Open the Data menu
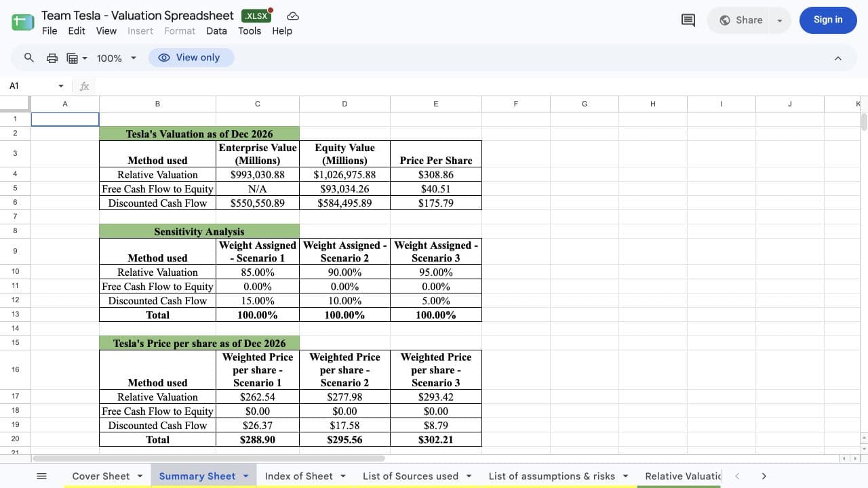868x488 pixels. tap(216, 30)
